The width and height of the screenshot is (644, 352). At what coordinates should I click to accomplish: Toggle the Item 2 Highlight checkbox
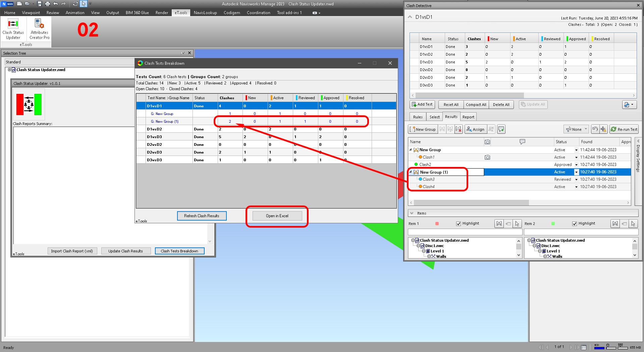click(x=575, y=224)
